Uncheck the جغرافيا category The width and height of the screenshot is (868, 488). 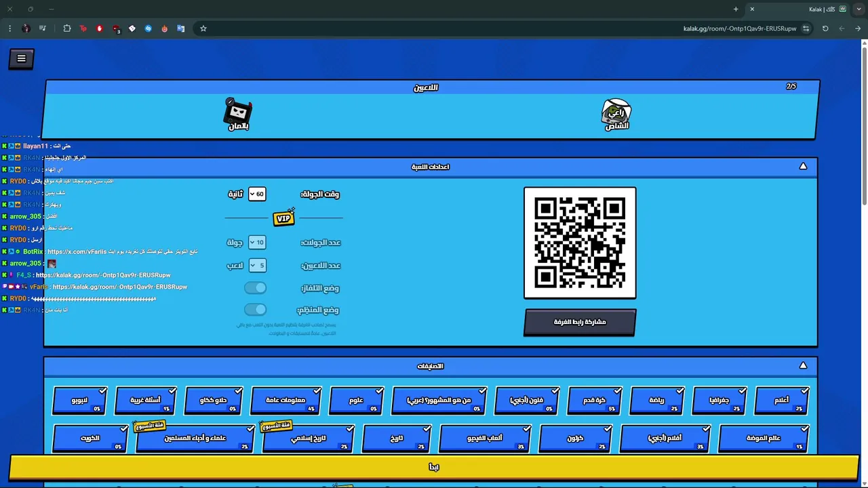tap(719, 401)
